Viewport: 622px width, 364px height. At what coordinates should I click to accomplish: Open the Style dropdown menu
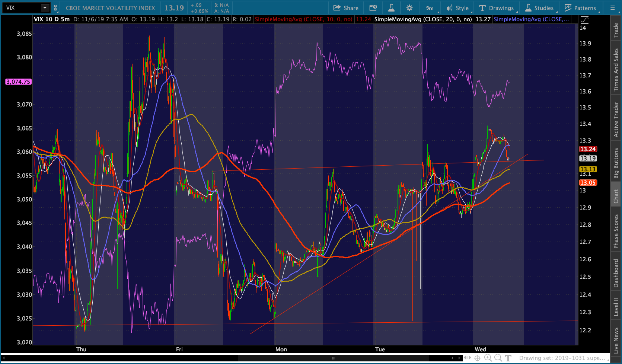pos(458,8)
